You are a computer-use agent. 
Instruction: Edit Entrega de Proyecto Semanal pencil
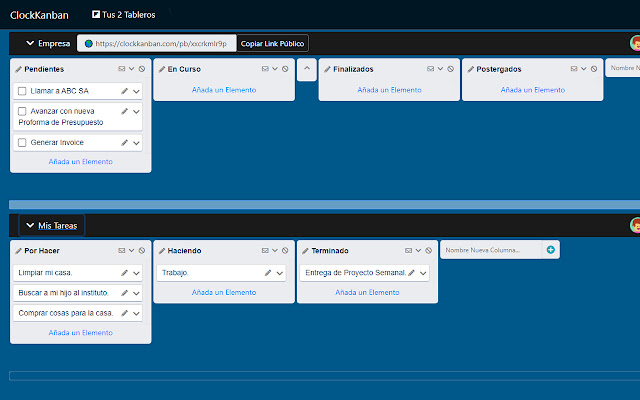tap(411, 273)
